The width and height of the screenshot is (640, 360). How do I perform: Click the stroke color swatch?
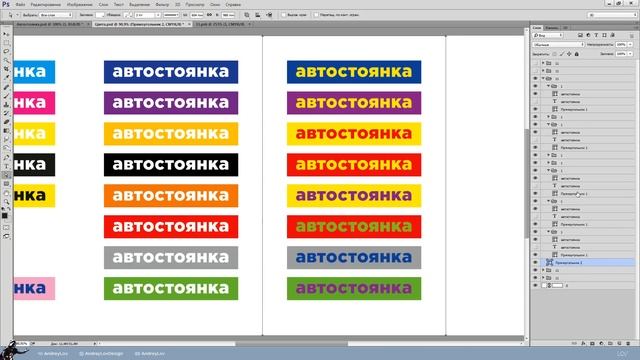click(127, 15)
